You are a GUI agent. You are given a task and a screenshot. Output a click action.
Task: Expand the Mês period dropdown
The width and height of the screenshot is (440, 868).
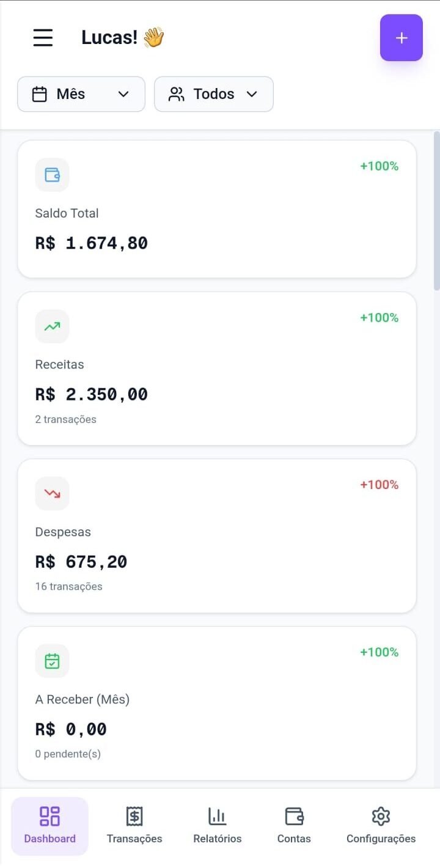pos(123,94)
